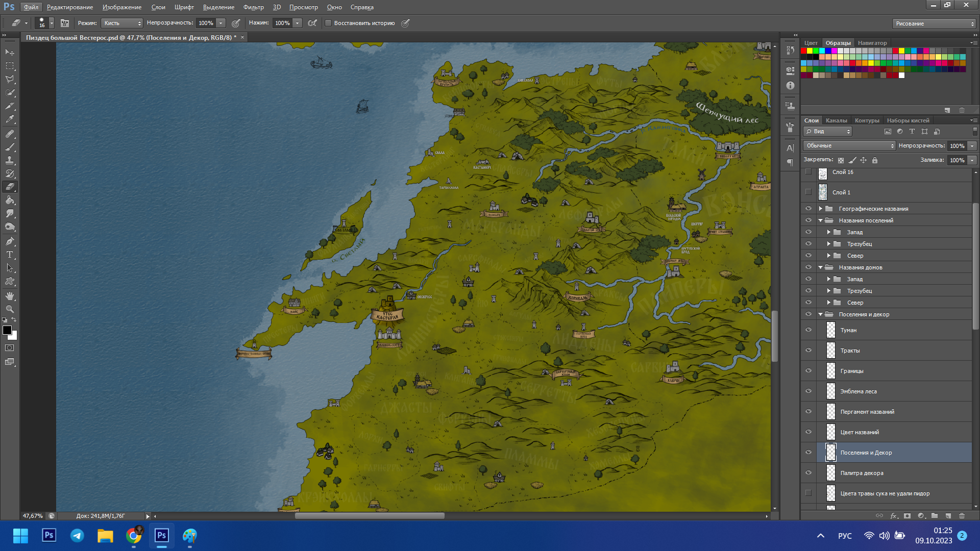Select the Границы layer

tap(851, 371)
